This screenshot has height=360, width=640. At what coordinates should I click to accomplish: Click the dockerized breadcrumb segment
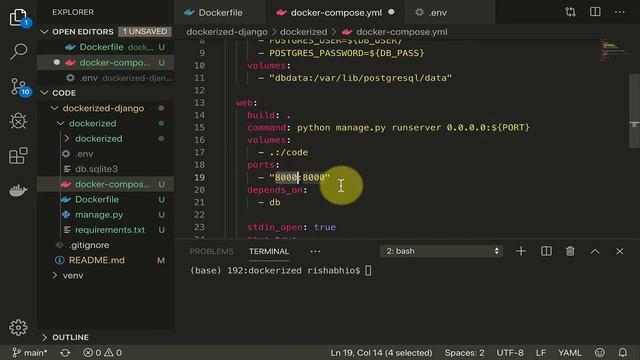tap(303, 32)
